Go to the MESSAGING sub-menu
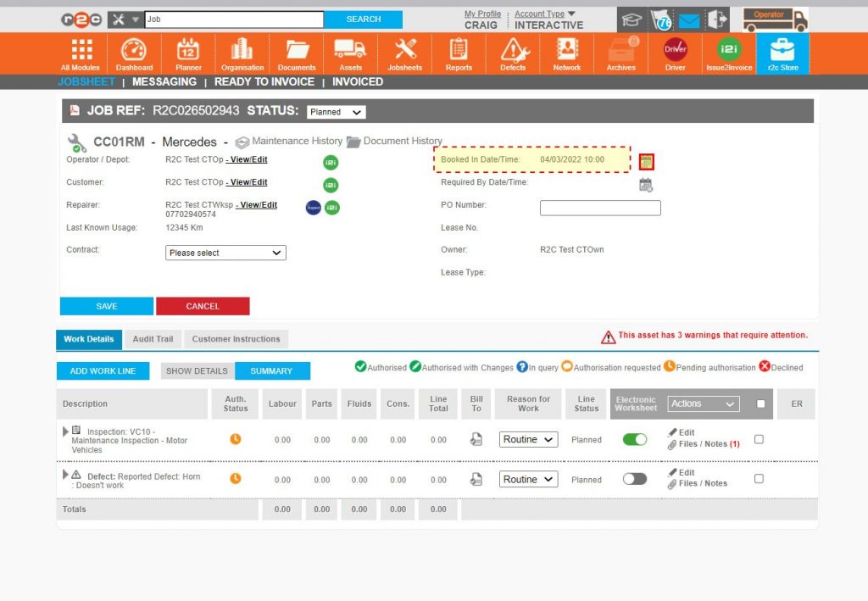 click(x=164, y=82)
